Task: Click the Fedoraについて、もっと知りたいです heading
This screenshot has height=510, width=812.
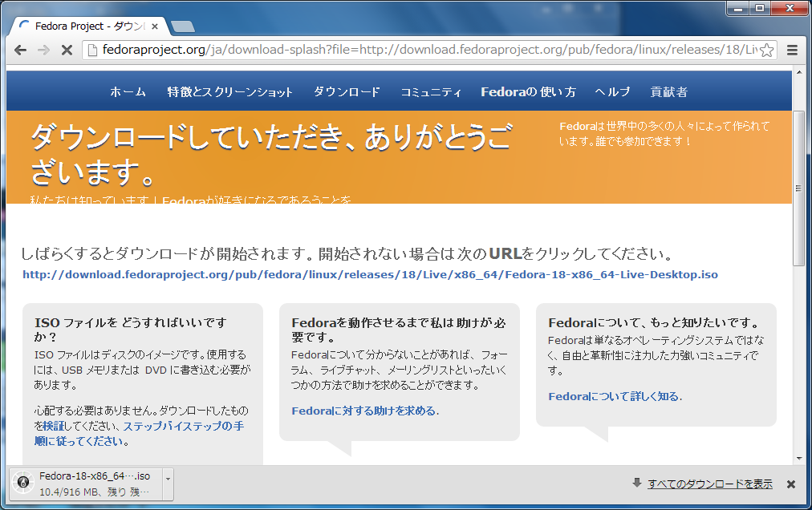Action: point(655,322)
